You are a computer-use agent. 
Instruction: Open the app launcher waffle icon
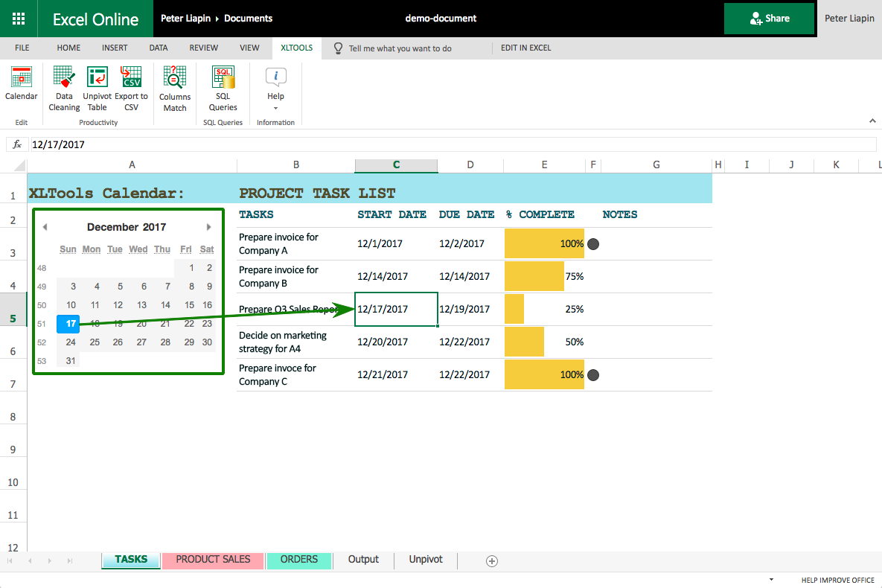19,19
